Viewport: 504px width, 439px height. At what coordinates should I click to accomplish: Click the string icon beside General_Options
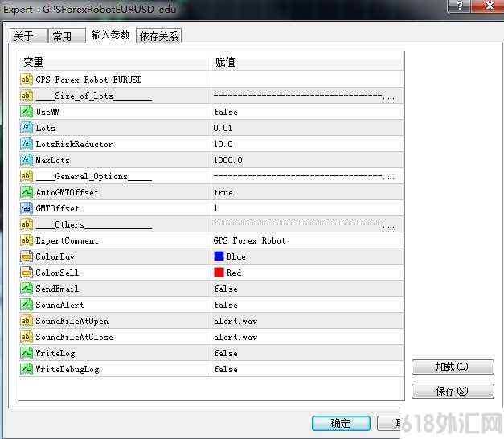point(26,176)
